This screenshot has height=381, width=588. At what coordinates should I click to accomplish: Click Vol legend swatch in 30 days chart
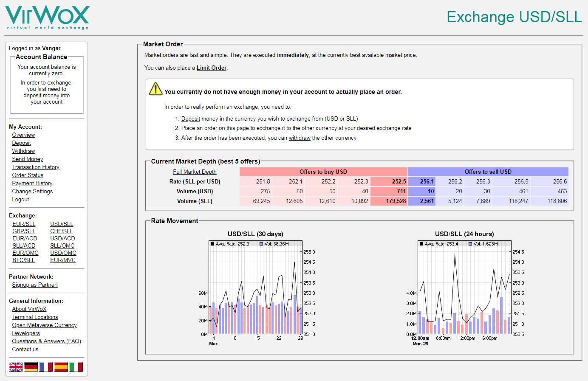coord(261,244)
